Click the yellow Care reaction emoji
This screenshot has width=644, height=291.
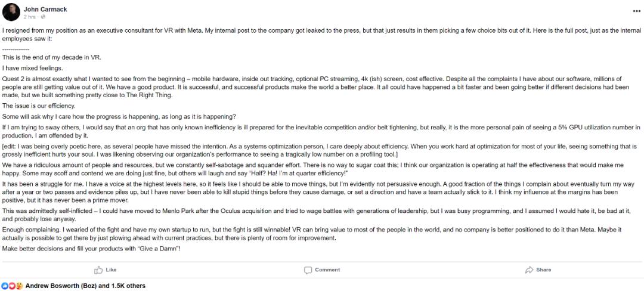tap(18, 286)
